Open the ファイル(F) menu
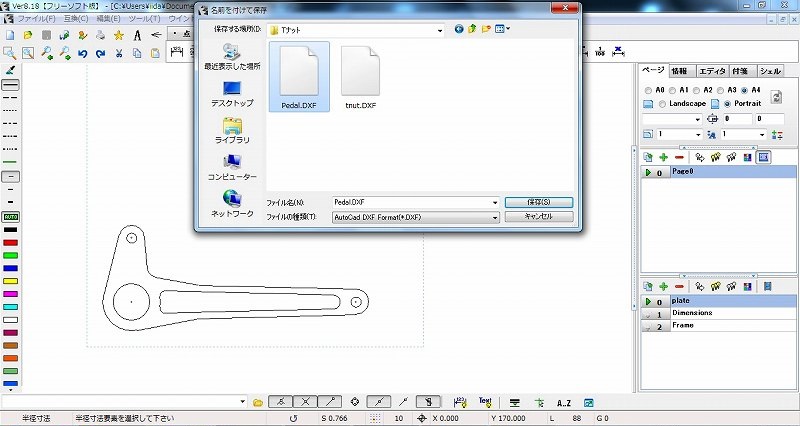 [x=37, y=19]
